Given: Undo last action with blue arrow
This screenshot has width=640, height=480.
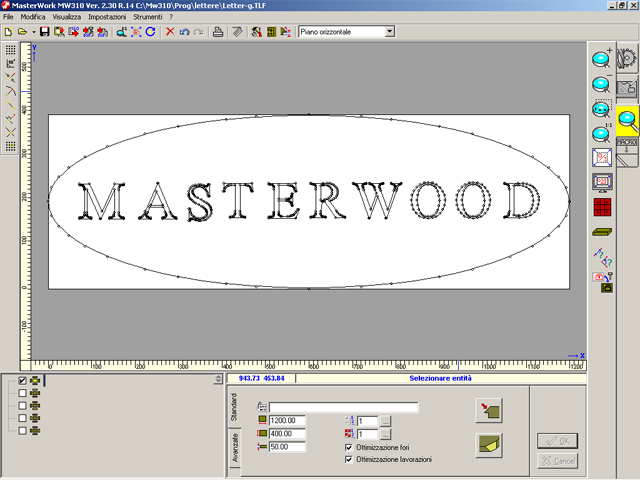Looking at the screenshot, I should point(184,32).
